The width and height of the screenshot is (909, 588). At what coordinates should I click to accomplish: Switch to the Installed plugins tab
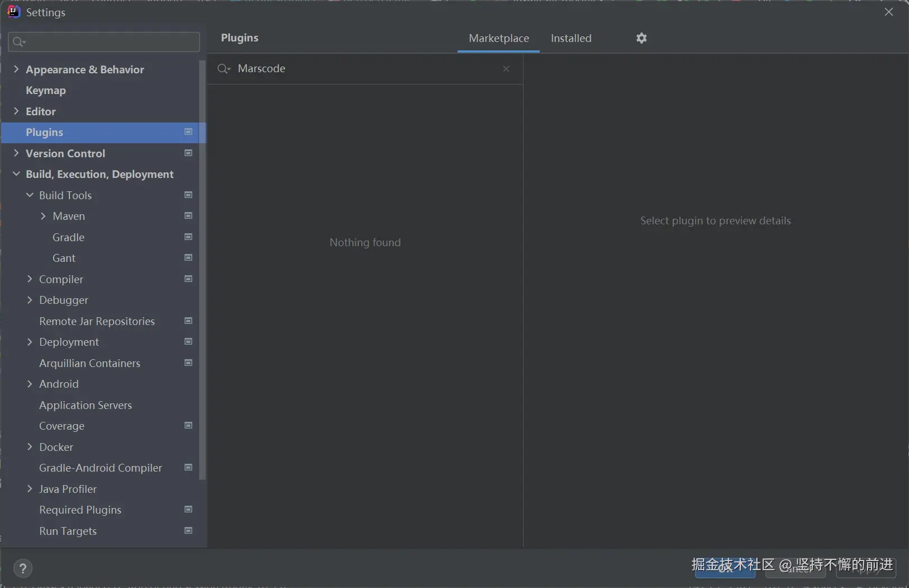pos(571,38)
